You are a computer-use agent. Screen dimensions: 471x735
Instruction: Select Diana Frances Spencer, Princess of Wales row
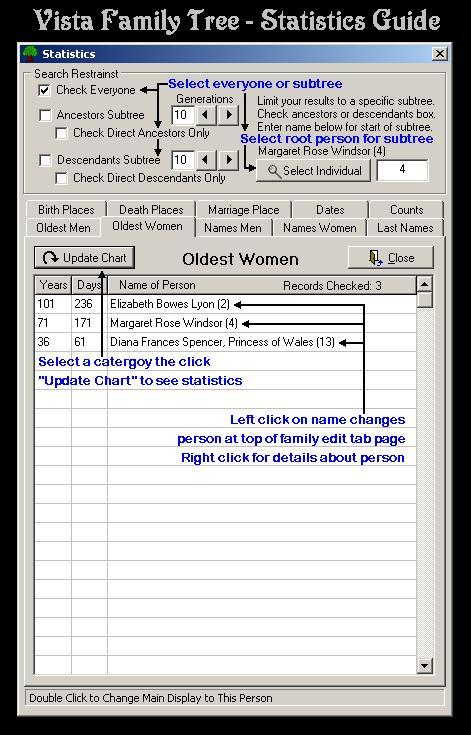coord(225,342)
